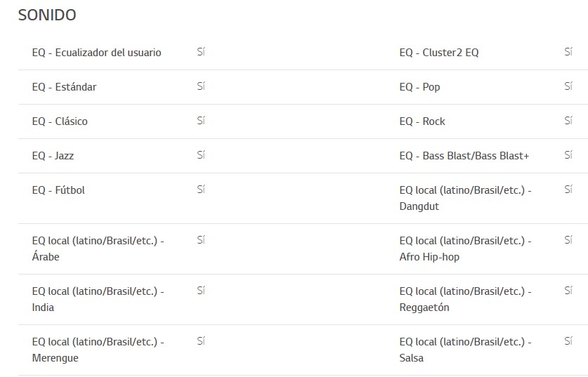588x377 pixels.
Task: Click the Sí value beside EQ - Rock
Action: click(568, 121)
